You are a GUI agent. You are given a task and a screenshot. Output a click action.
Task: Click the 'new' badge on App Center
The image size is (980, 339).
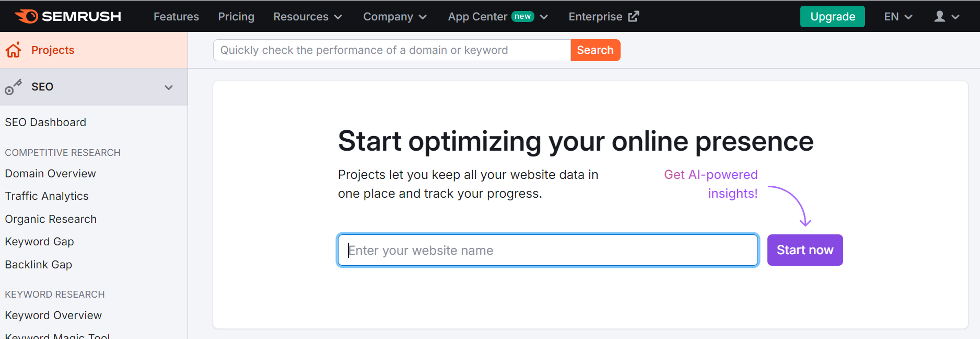[x=522, y=16]
